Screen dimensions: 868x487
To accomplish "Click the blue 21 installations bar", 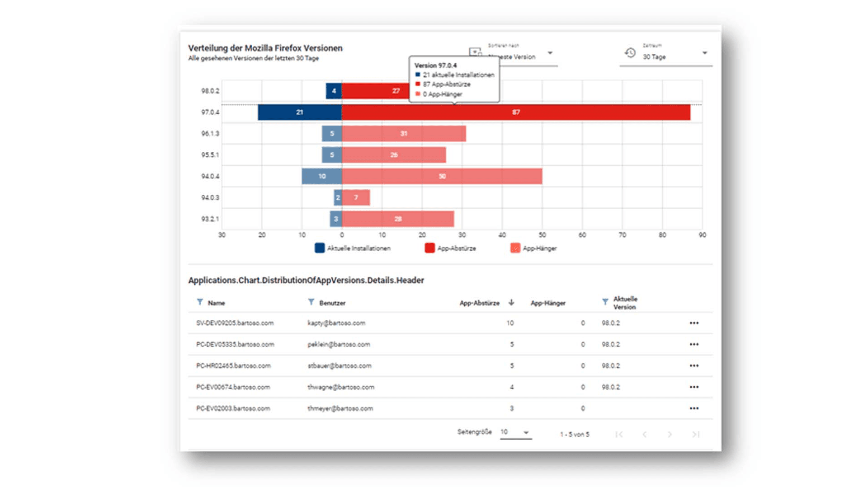I will click(300, 112).
